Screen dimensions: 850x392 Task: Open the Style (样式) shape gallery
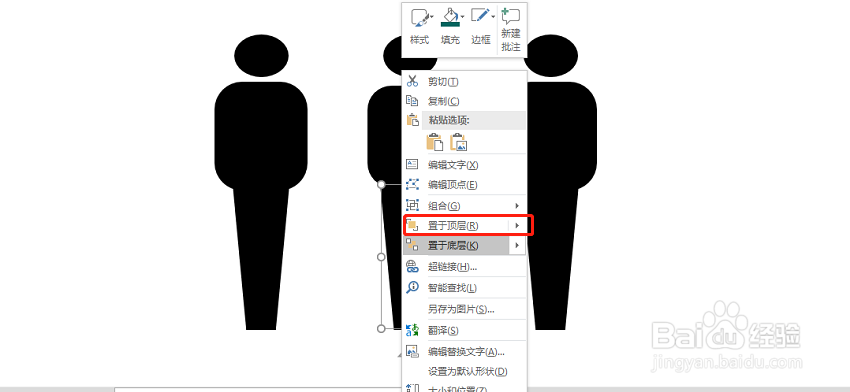pyautogui.click(x=420, y=27)
